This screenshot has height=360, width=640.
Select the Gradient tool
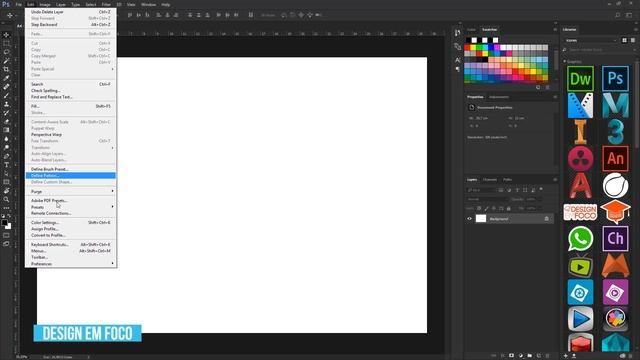click(6, 130)
